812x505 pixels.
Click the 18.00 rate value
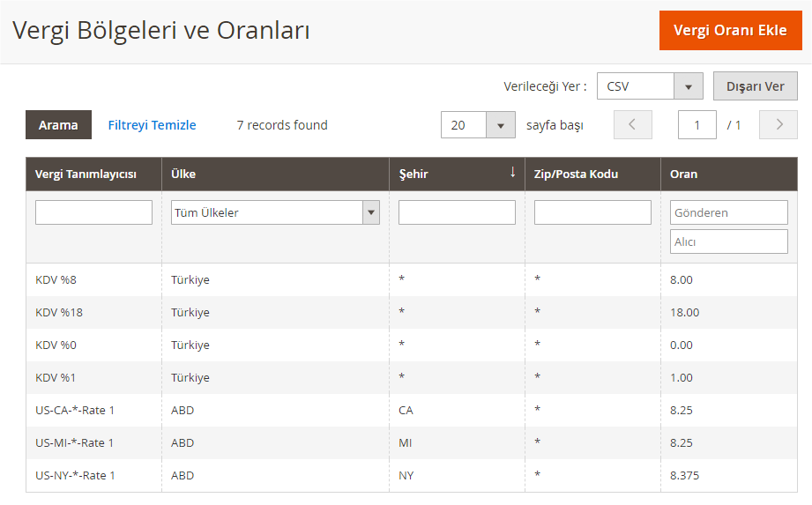click(x=685, y=313)
